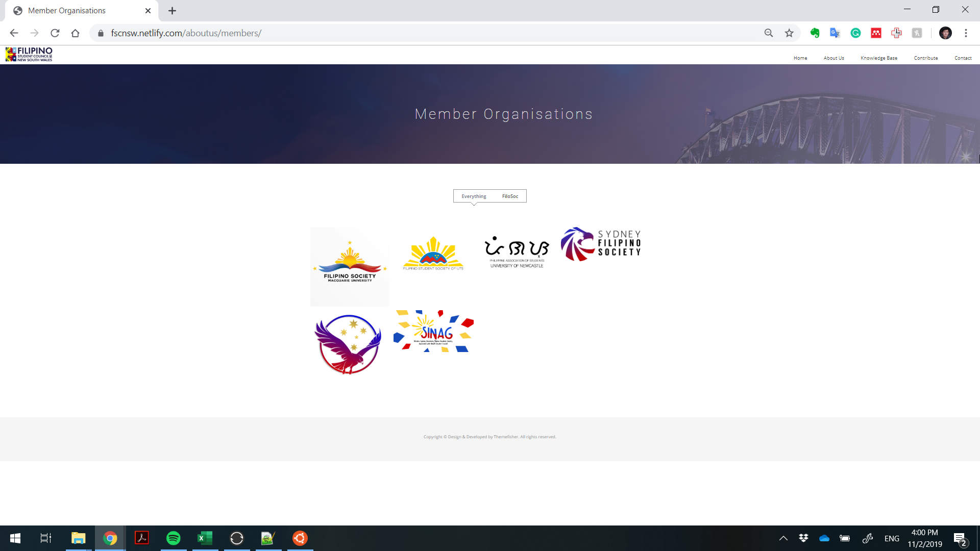Screen dimensions: 980x551
Task: Open the Action Center notifications
Action: (x=960, y=539)
